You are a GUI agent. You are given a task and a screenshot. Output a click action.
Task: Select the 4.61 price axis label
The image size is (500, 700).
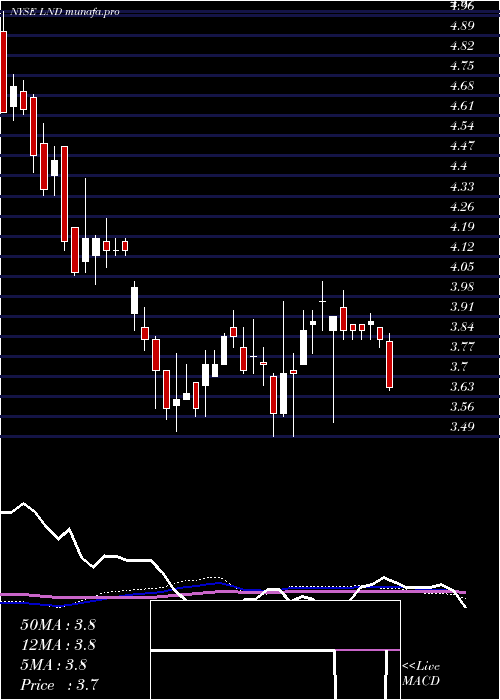click(x=462, y=106)
